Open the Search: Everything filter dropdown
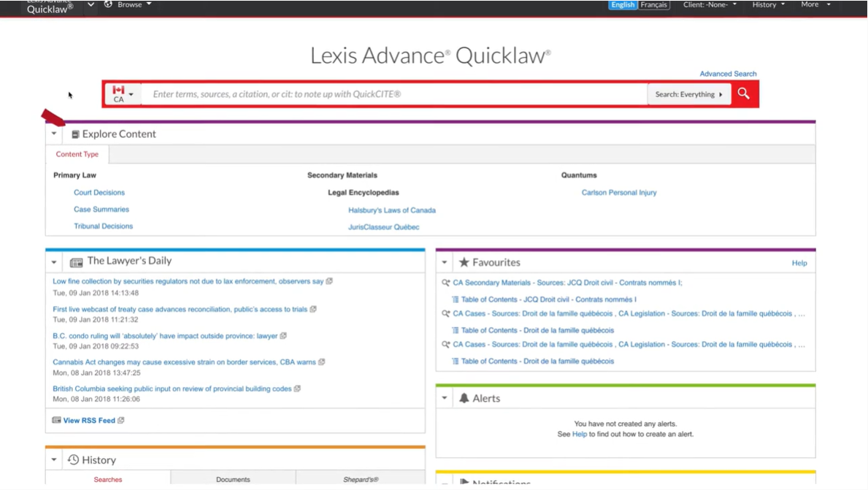This screenshot has width=868, height=490. coord(688,94)
